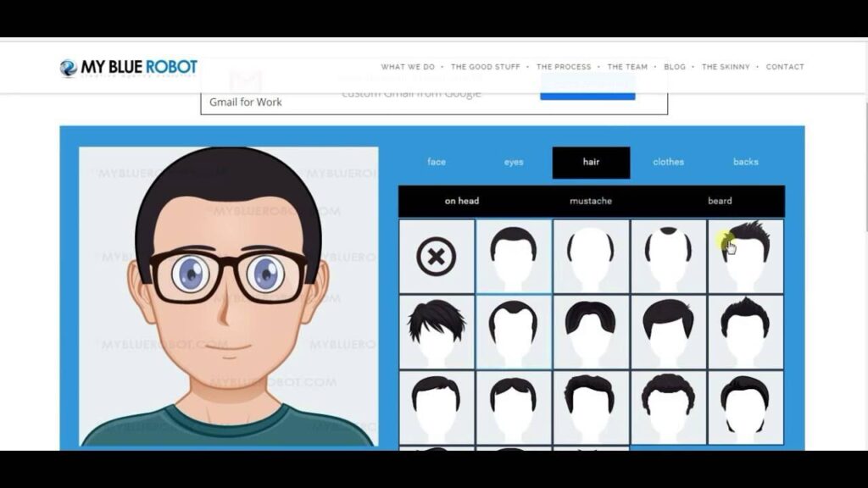This screenshot has height=488, width=868.
Task: Switch to the face tab
Action: click(437, 162)
